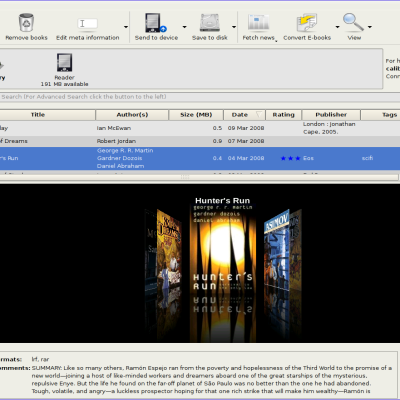Expand Convert E-books dropdown arrow
Screen dimensions: 400x400
[337, 27]
